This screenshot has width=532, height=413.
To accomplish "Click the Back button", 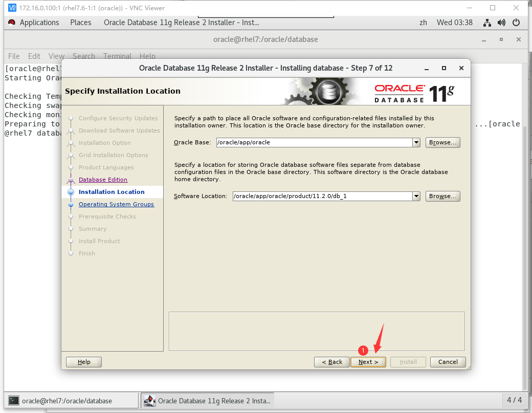I will (332, 362).
